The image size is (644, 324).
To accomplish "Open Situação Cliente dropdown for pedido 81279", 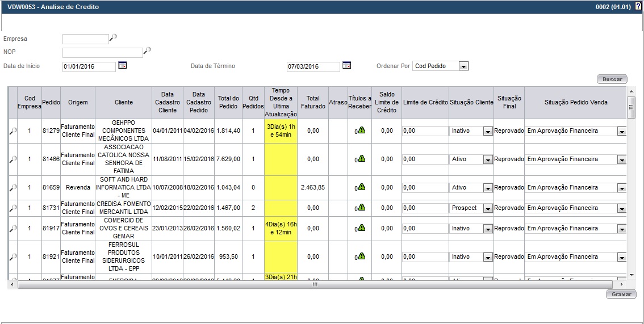I will (x=487, y=131).
